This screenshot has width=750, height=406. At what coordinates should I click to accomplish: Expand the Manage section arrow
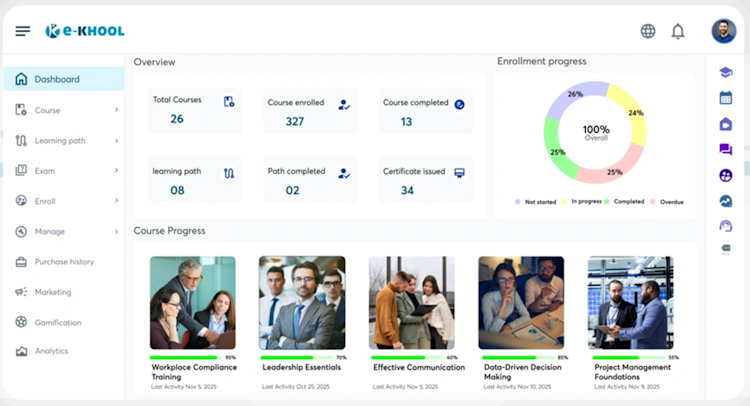click(x=116, y=232)
